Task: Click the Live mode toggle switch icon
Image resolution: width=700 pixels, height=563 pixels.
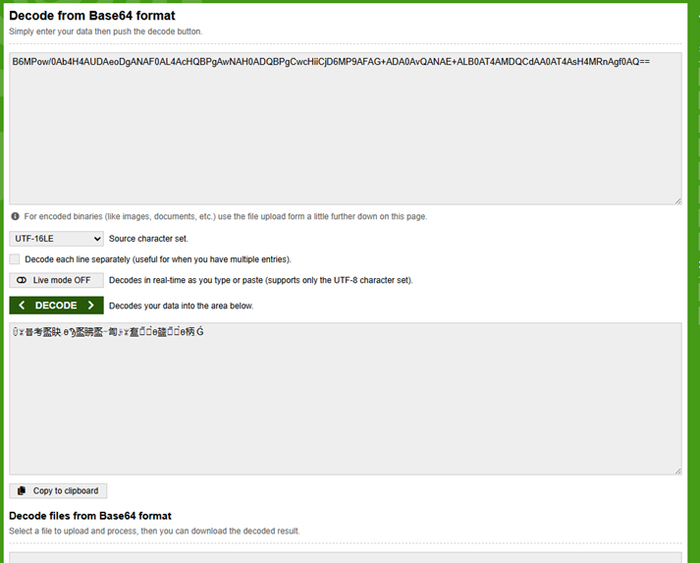Action: (21, 280)
